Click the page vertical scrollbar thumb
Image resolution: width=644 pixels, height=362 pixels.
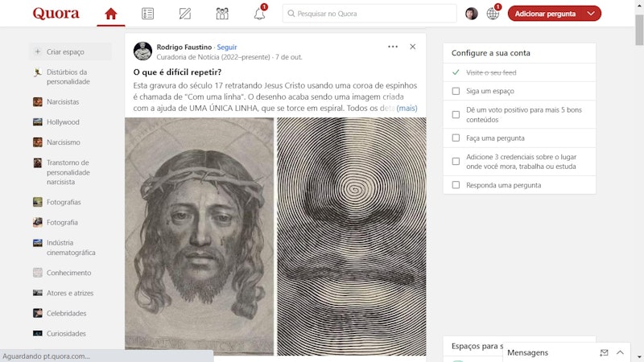(639, 30)
